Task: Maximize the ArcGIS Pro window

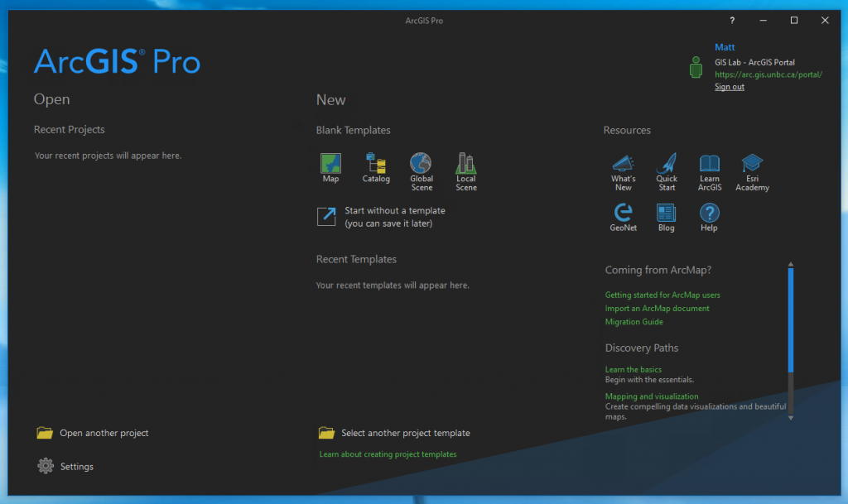Action: tap(794, 21)
